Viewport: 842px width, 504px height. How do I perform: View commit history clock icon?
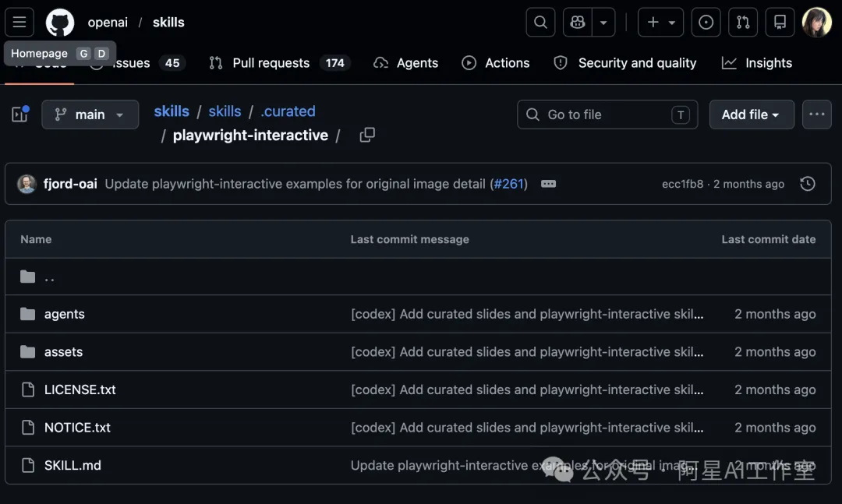pyautogui.click(x=808, y=184)
